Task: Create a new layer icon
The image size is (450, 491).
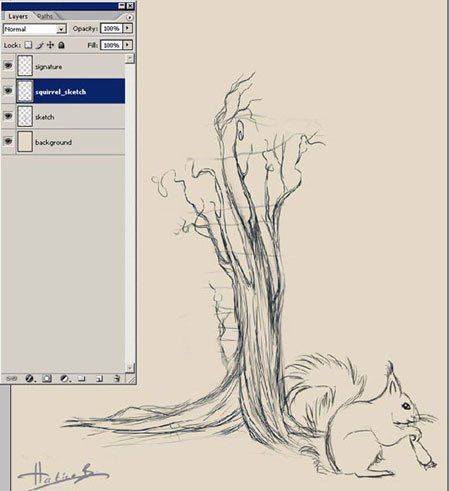Action: click(99, 378)
